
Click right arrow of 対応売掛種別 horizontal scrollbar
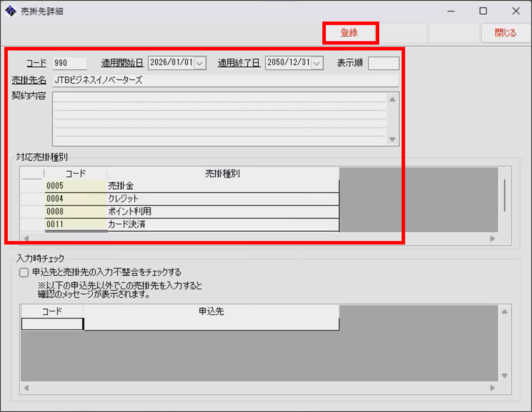point(492,239)
